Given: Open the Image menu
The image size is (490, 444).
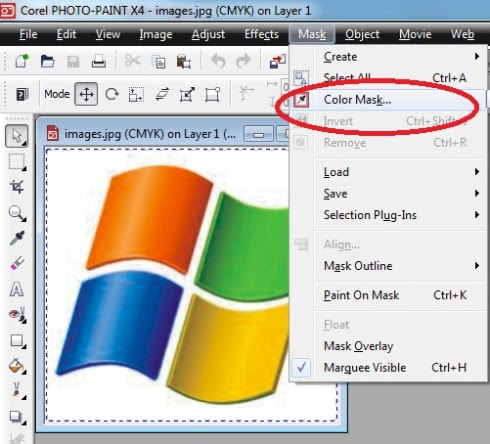Looking at the screenshot, I should point(156,34).
